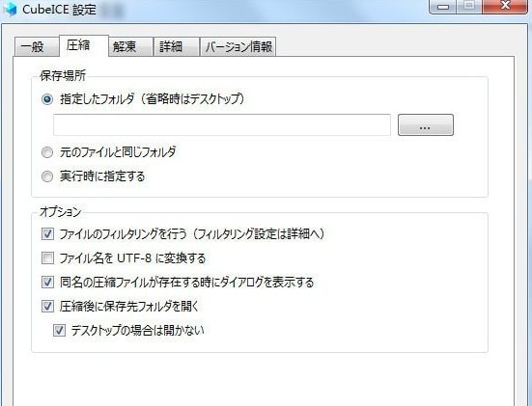Select the 指定したフォルダ radio button
Screen dimensions: 532x406
pyautogui.click(x=47, y=99)
